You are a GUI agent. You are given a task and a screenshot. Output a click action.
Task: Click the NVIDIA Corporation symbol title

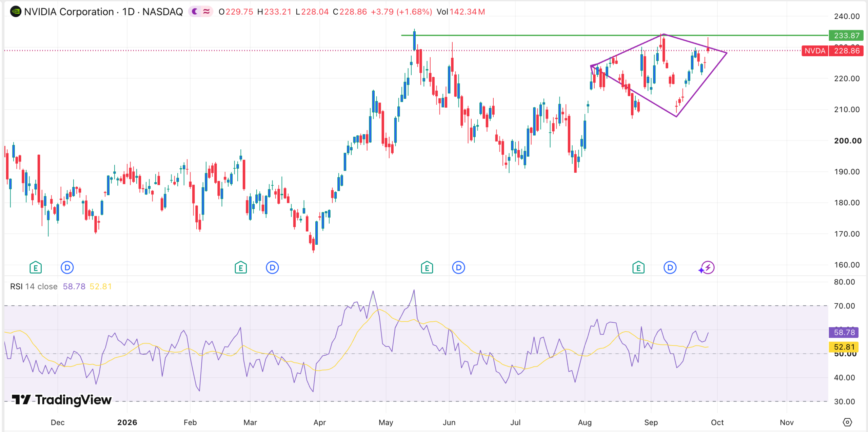[x=69, y=12]
